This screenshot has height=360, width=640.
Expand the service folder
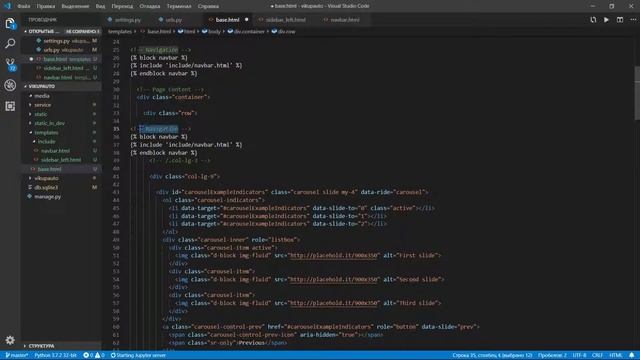[x=61, y=105]
